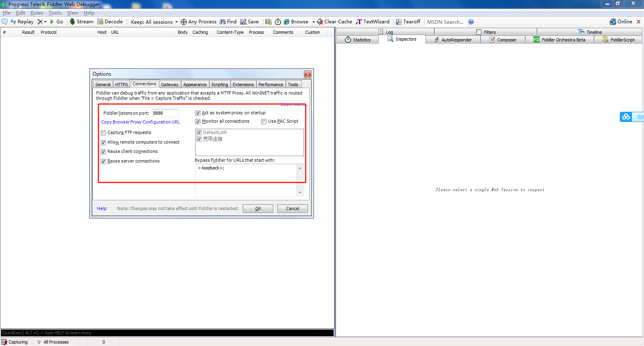Select the Performance options tab
The image size is (644, 346).
click(270, 84)
